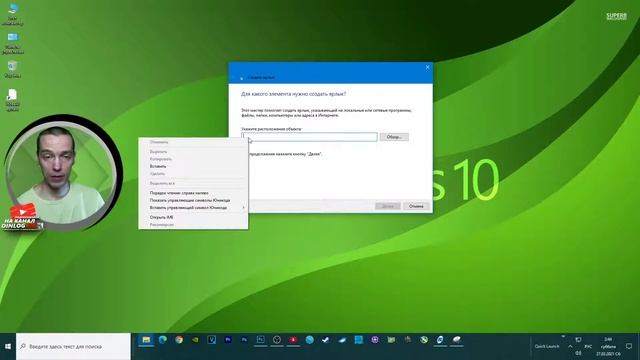
Task: Open the This PC desktop icon
Action: [13, 13]
